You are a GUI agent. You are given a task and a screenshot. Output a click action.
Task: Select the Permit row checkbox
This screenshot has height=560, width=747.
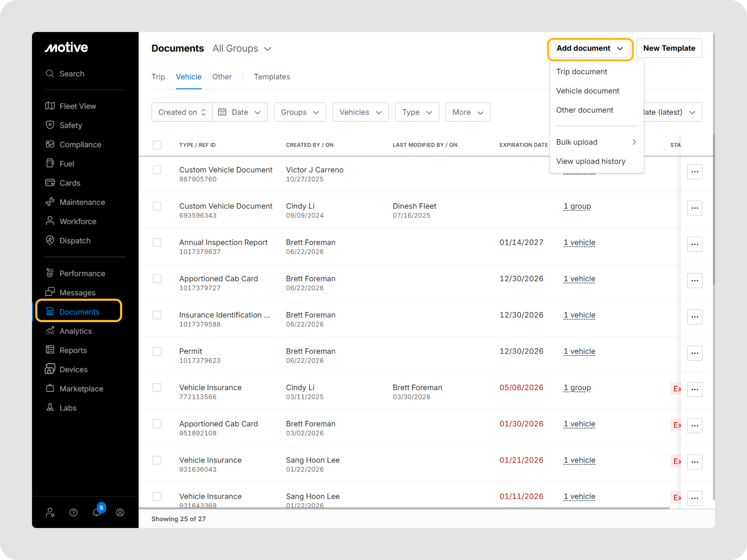click(157, 351)
